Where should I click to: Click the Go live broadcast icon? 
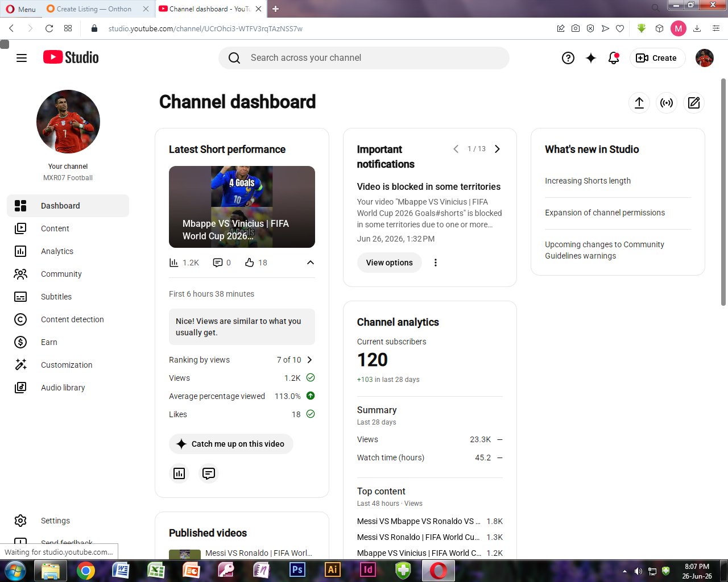pyautogui.click(x=667, y=103)
